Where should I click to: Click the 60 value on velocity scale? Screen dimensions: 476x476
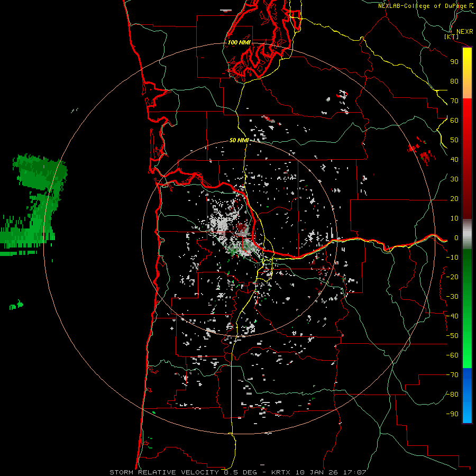(x=454, y=121)
